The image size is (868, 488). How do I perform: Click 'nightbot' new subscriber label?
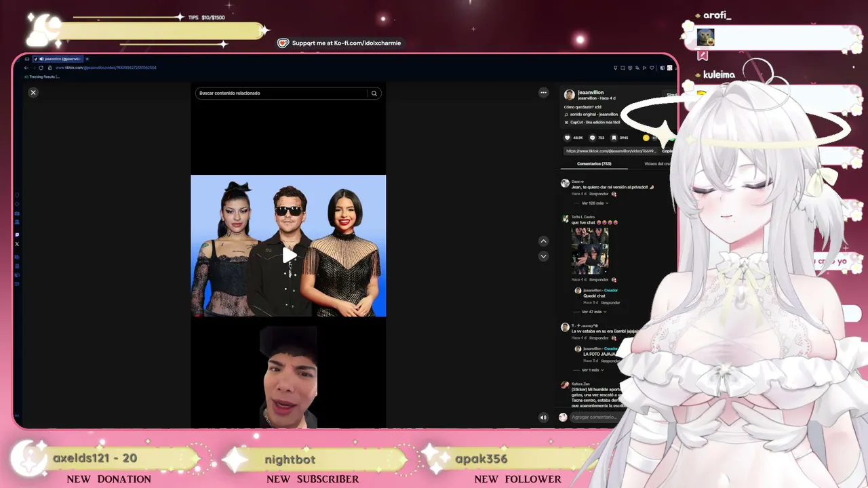(x=290, y=460)
